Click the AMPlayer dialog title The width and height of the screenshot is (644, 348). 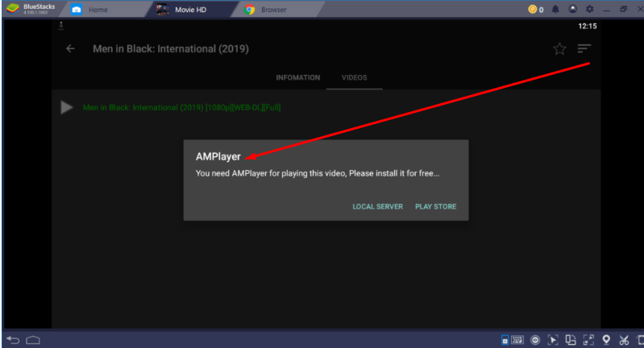pos(218,157)
